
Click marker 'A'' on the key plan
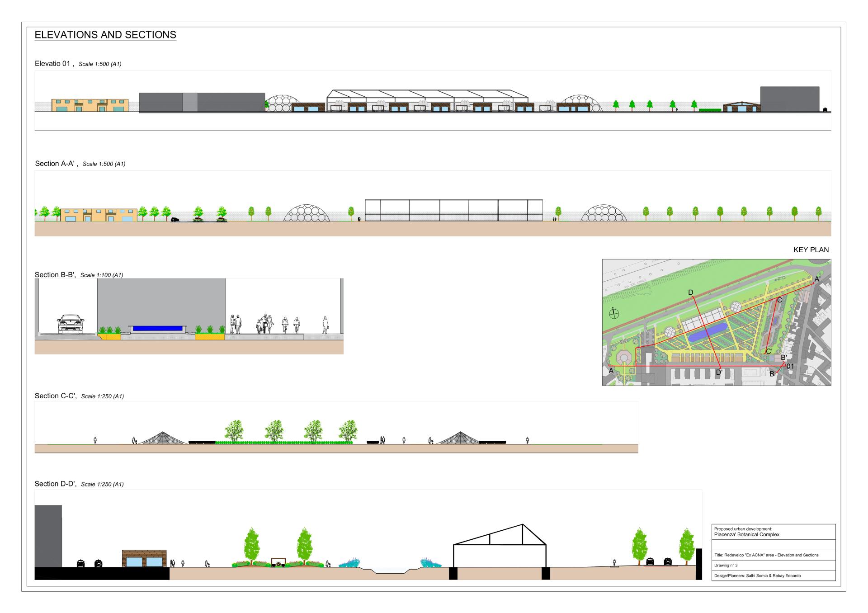coord(817,279)
